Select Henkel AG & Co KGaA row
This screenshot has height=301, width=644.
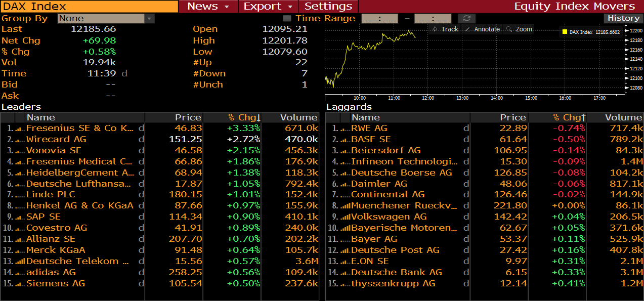79,206
